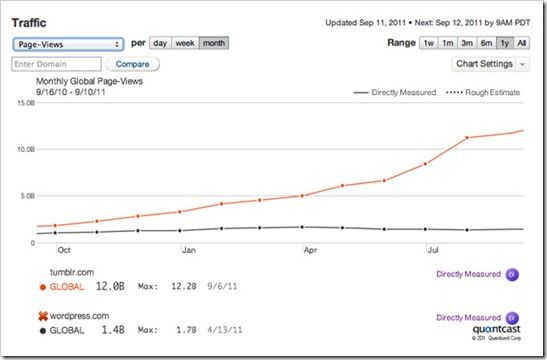Set range to All
547x360 pixels.
point(522,43)
